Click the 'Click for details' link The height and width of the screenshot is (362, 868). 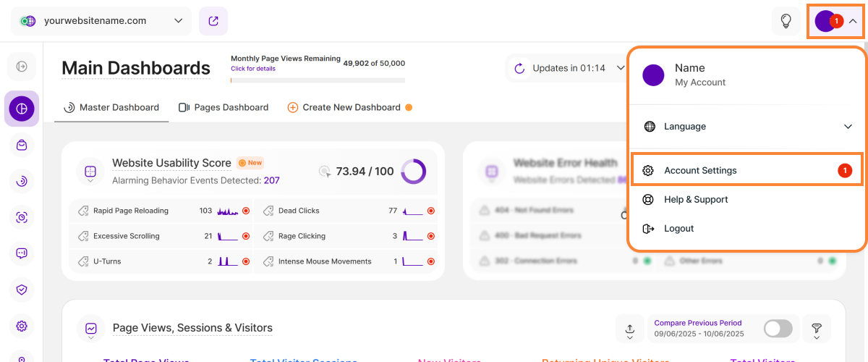click(252, 69)
